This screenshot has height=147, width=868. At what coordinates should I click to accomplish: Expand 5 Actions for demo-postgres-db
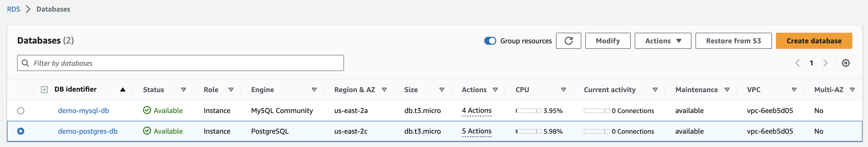[x=476, y=131]
